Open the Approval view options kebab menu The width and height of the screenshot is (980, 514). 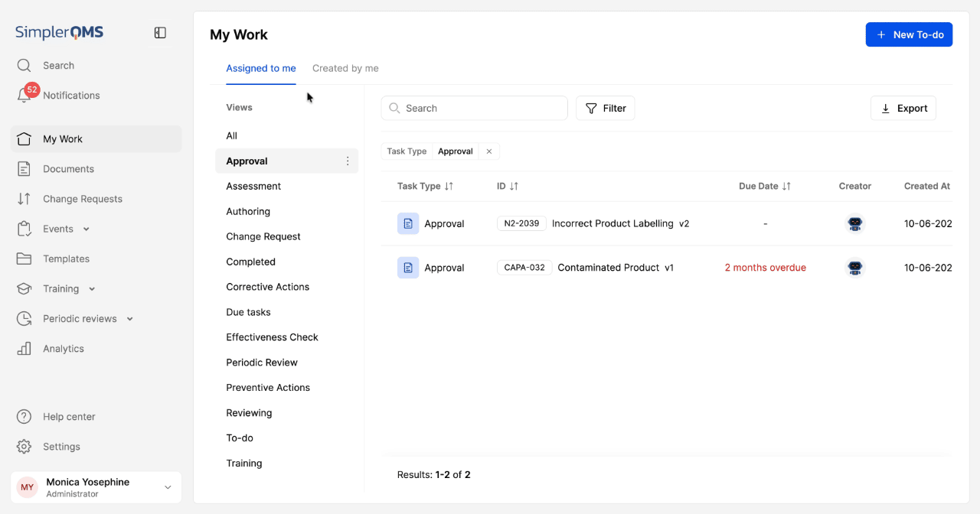pyautogui.click(x=348, y=161)
